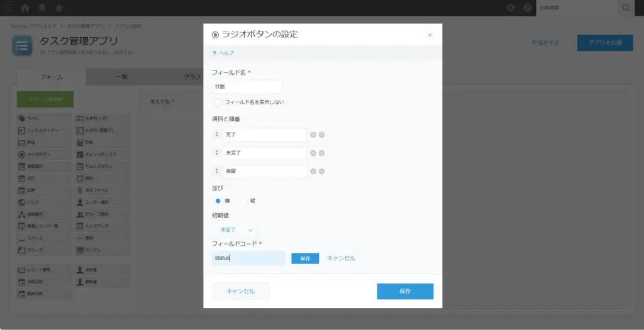This screenshot has width=644, height=330.
Task: Click the 完了 item text field
Action: coord(265,135)
